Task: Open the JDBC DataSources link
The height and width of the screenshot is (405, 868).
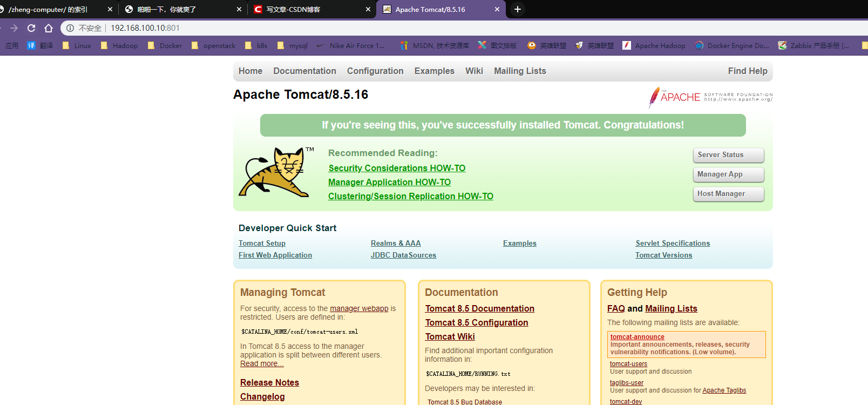Action: (x=403, y=255)
